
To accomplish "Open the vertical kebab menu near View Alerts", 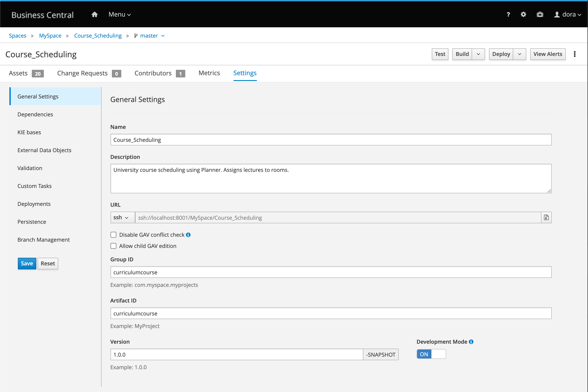I will click(x=575, y=54).
